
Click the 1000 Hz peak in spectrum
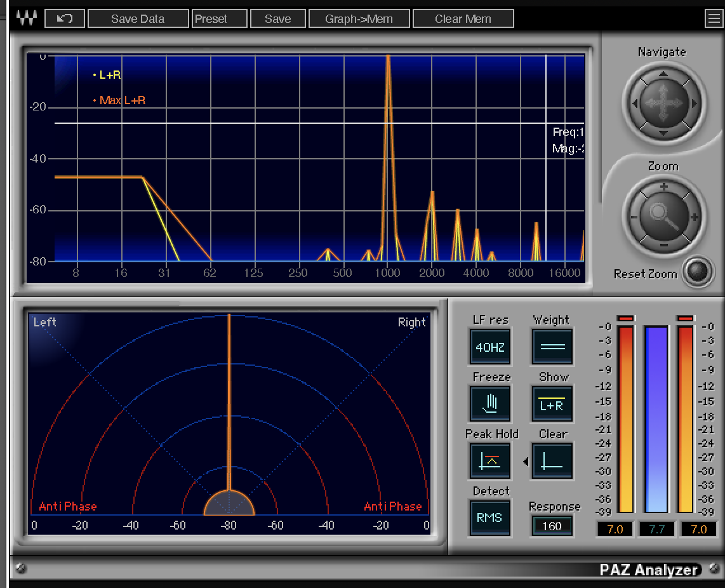388,157
